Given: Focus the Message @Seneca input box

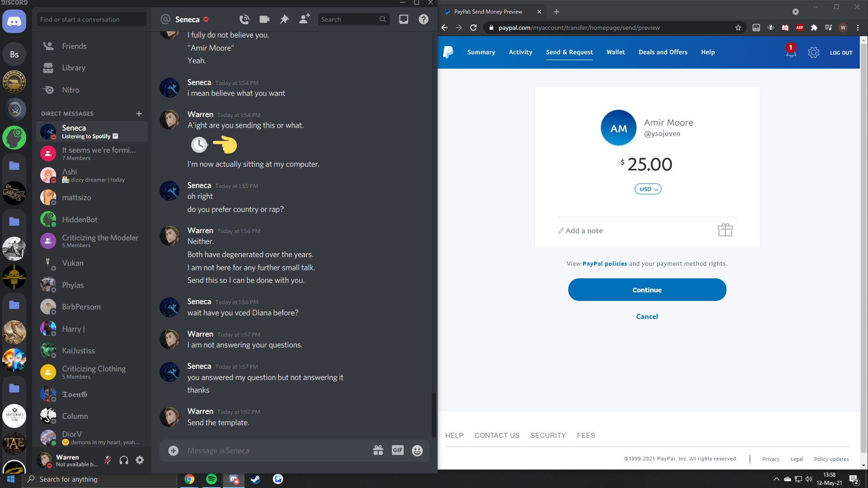Looking at the screenshot, I should click(276, 450).
